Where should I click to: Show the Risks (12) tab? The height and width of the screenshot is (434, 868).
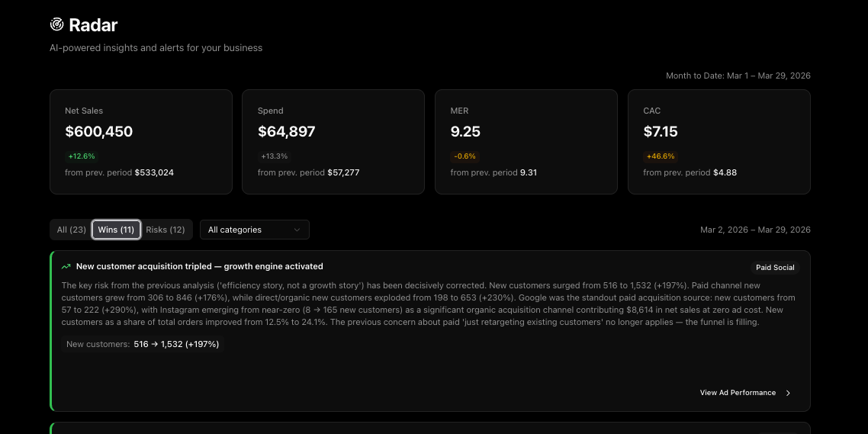click(x=166, y=230)
